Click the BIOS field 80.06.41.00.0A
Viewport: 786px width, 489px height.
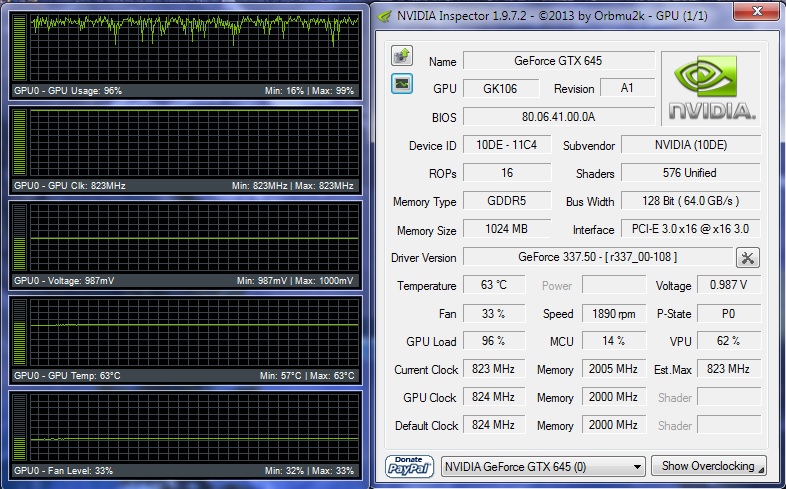pyautogui.click(x=558, y=117)
